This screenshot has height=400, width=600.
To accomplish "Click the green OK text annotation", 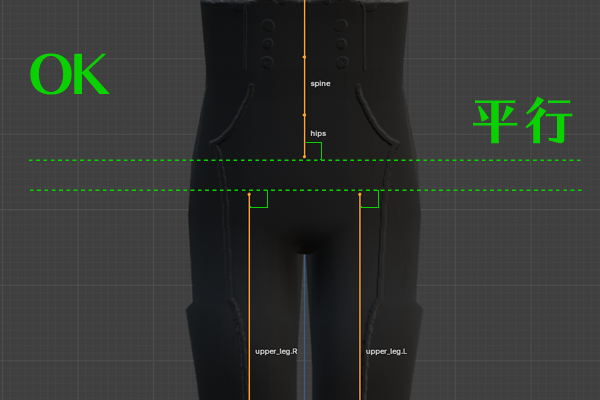I will coord(69,76).
